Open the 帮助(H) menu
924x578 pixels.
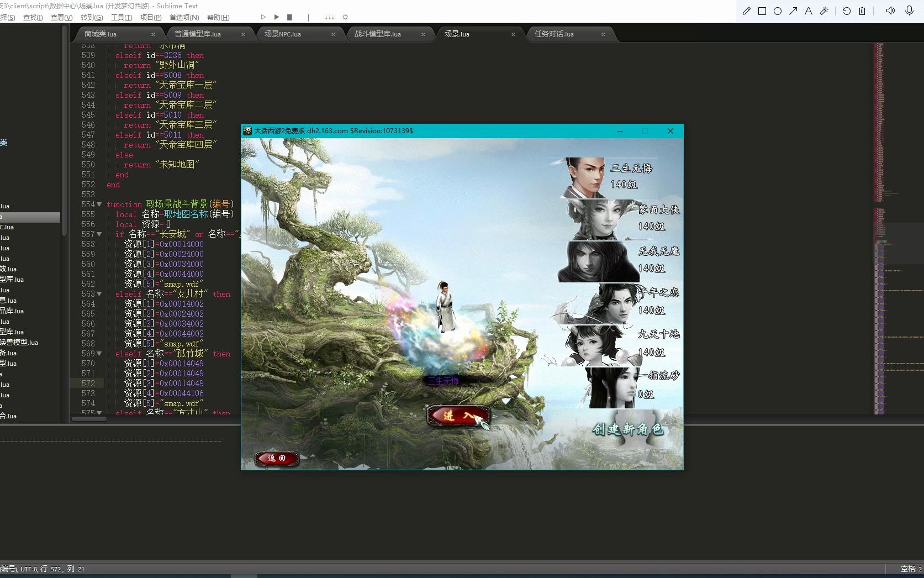tap(218, 18)
